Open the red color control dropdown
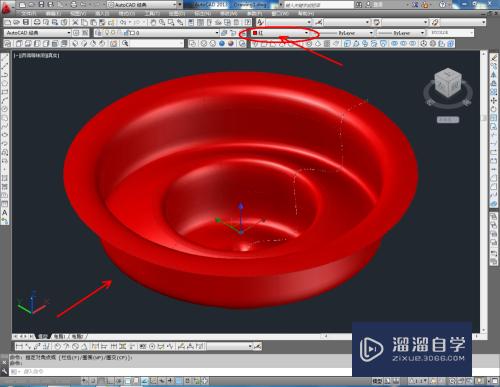Image resolution: width=500 pixels, height=387 pixels. click(x=281, y=33)
